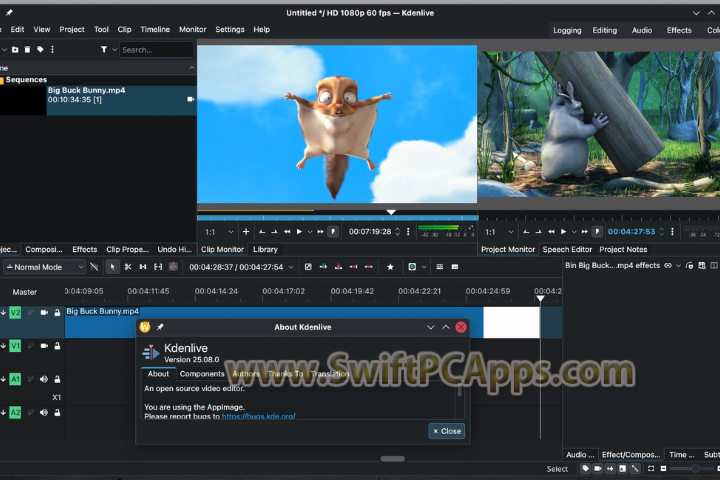The width and height of the screenshot is (720, 480).
Task: Toggle timeline snapping icon next to Normal Mode
Action: [94, 267]
